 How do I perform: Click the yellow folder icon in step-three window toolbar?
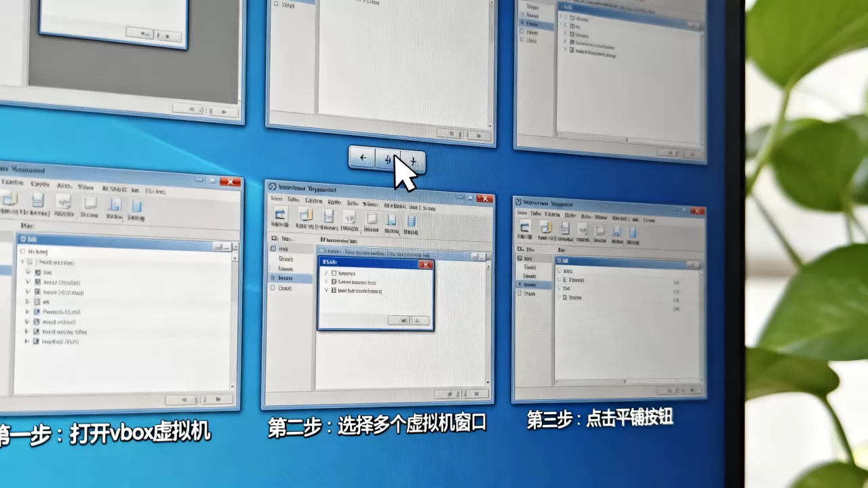pos(546,228)
